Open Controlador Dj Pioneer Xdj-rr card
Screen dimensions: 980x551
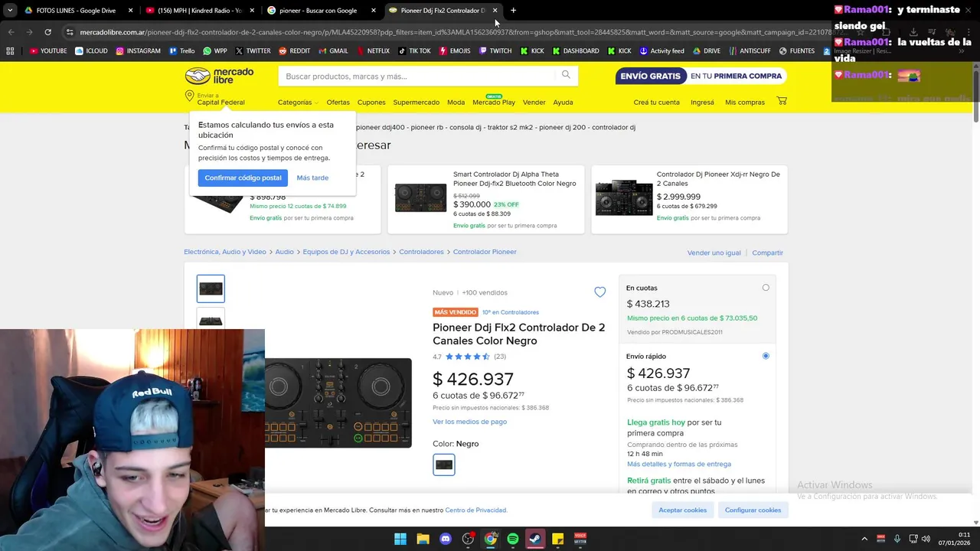tap(690, 199)
